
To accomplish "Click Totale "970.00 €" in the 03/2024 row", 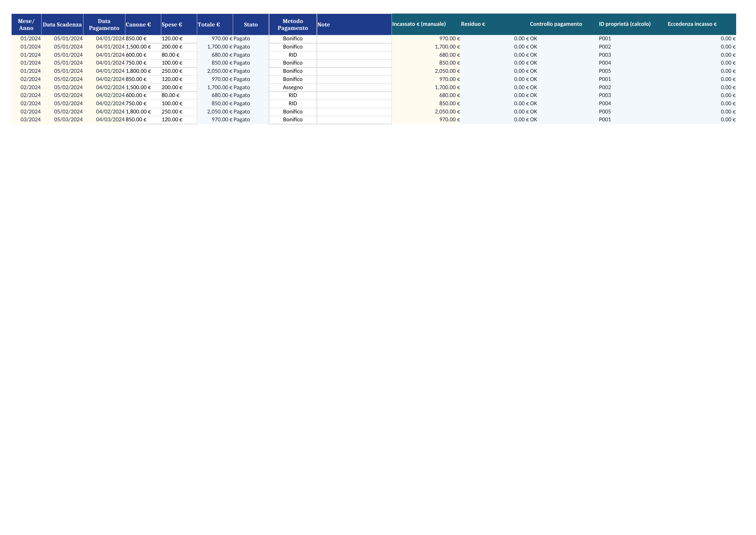I will coord(215,120).
